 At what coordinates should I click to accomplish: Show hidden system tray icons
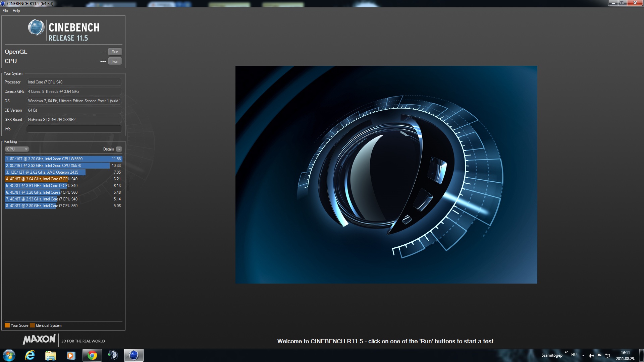(x=583, y=356)
